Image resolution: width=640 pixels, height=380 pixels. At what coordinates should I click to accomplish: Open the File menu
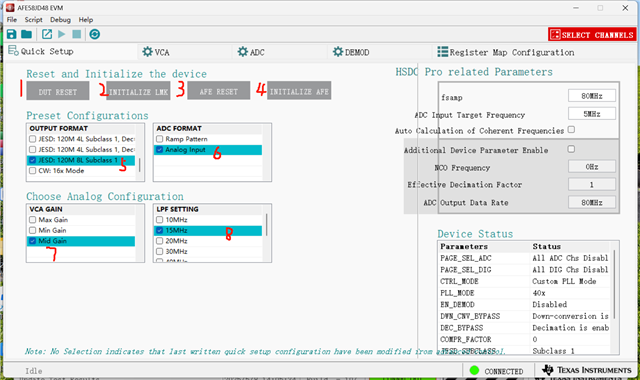pyautogui.click(x=12, y=20)
